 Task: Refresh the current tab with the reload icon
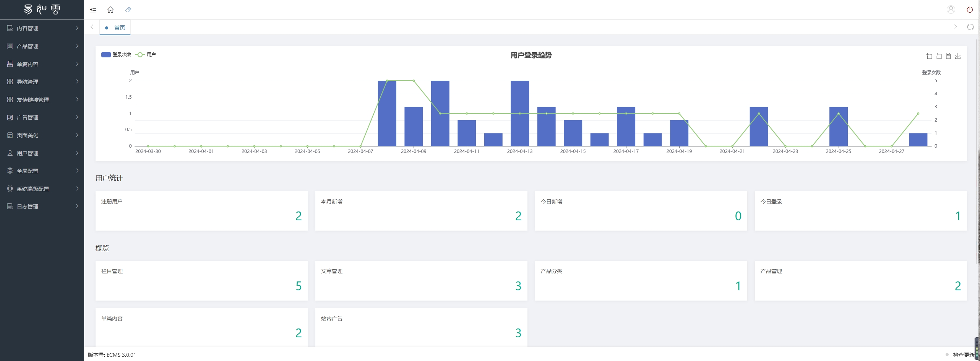pyautogui.click(x=970, y=27)
